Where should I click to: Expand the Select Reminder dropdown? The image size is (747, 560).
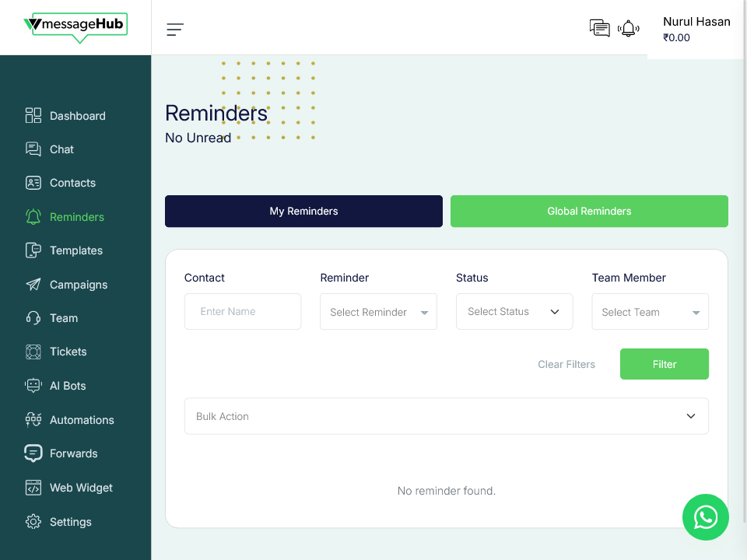coord(378,312)
